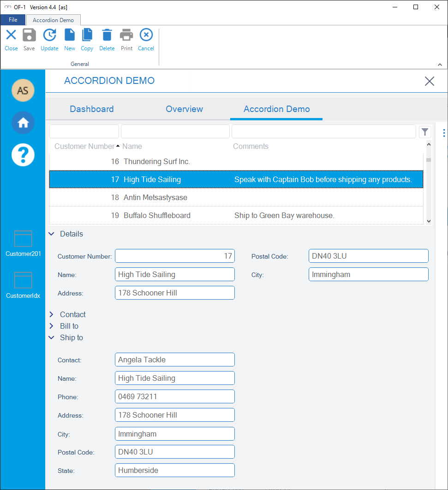This screenshot has height=490, width=448.
Task: Click the list scrollbar up arrow
Action: pyautogui.click(x=429, y=144)
